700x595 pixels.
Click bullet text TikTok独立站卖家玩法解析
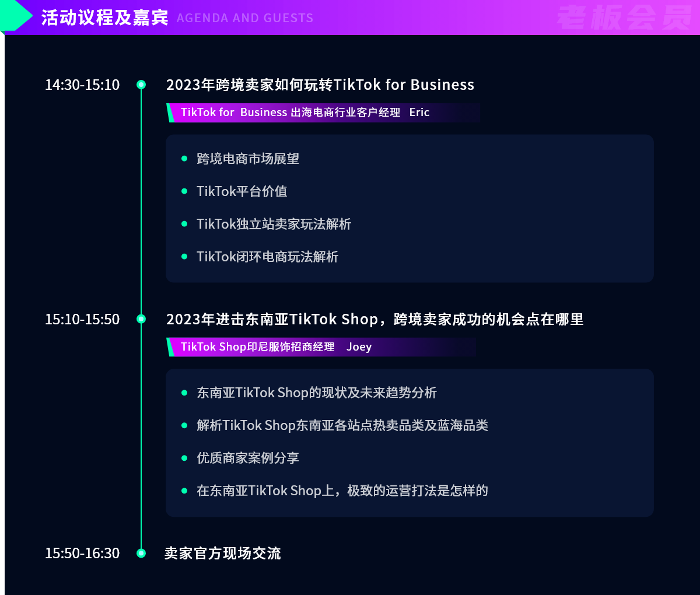274,224
